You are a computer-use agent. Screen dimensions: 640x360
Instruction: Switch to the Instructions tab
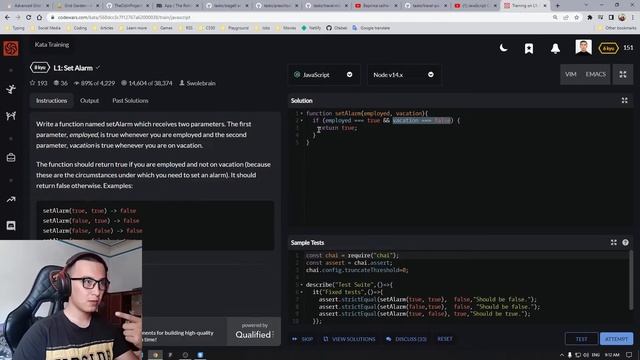(51, 100)
